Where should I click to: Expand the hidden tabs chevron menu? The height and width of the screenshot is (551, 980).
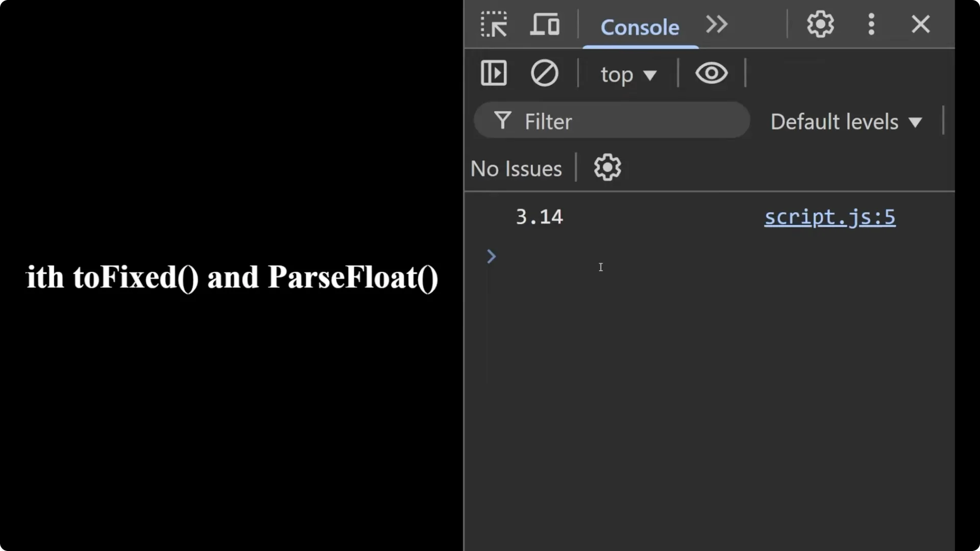point(716,24)
